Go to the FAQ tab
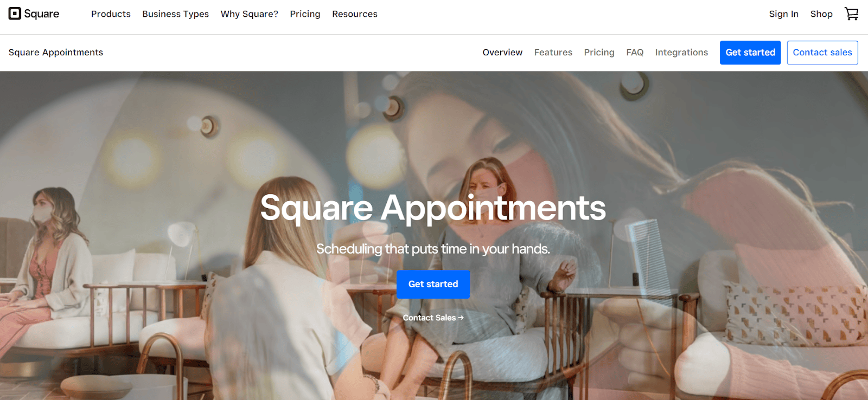Viewport: 868px width, 400px height. (x=635, y=53)
